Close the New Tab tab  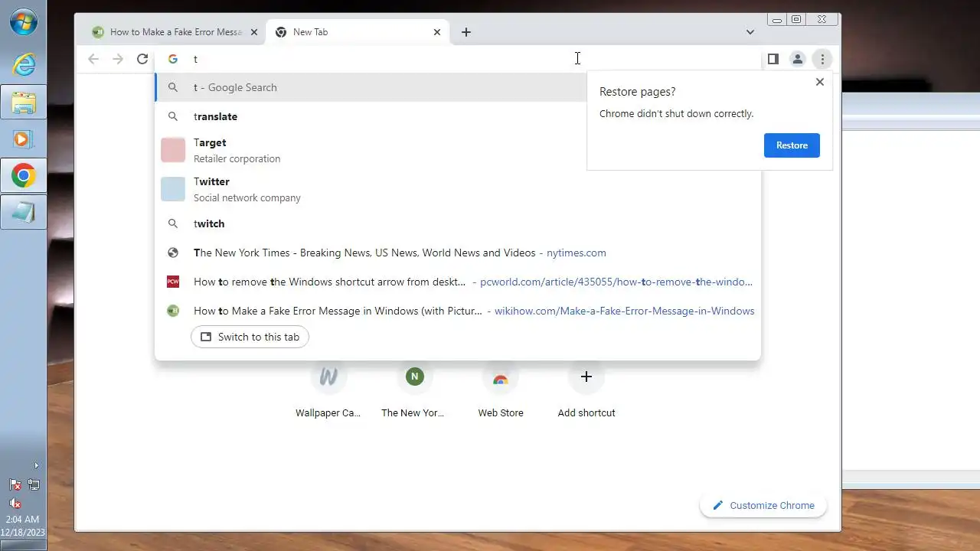[437, 32]
